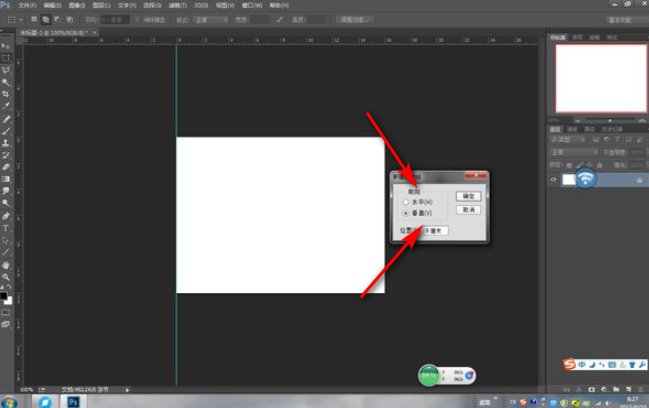Open layer blend mode dropdown
The image size is (649, 408).
point(574,152)
